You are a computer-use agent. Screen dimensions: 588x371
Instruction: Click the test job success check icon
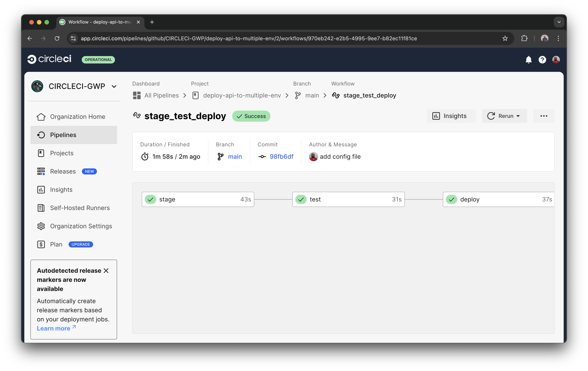301,199
